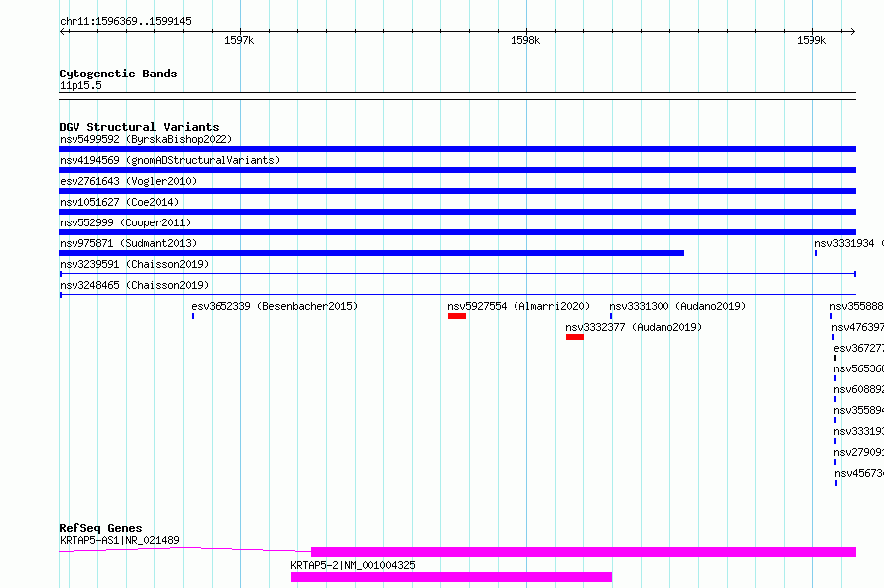Click the shorter blue bar under nsv975871
The height and width of the screenshot is (588, 884).
point(371,253)
